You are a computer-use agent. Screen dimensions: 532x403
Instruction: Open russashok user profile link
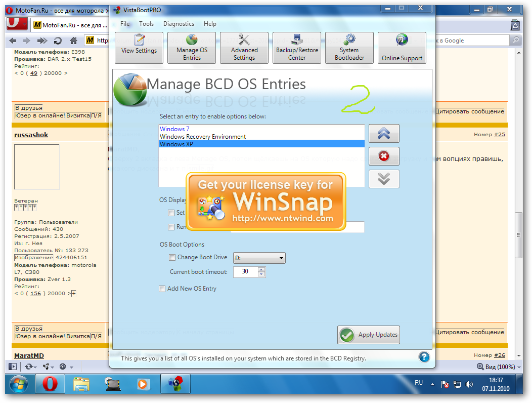click(x=31, y=135)
